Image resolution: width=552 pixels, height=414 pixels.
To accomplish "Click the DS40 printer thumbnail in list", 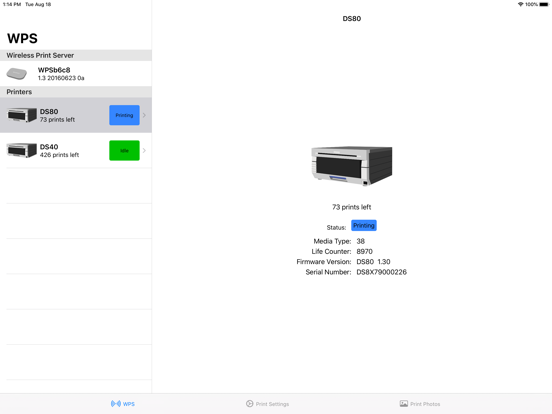I will 22,150.
